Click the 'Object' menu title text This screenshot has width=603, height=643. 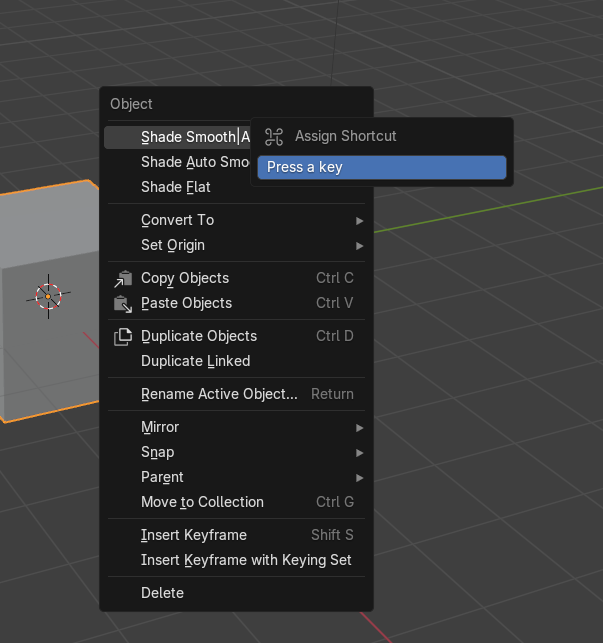click(x=131, y=105)
